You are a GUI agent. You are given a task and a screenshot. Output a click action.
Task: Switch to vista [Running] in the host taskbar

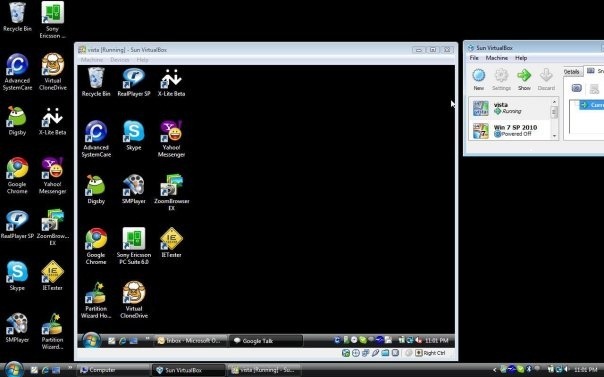(264, 370)
